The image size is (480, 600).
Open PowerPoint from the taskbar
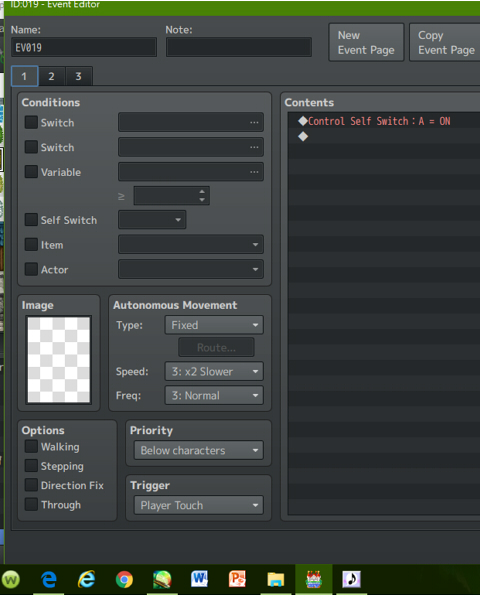pos(237,579)
